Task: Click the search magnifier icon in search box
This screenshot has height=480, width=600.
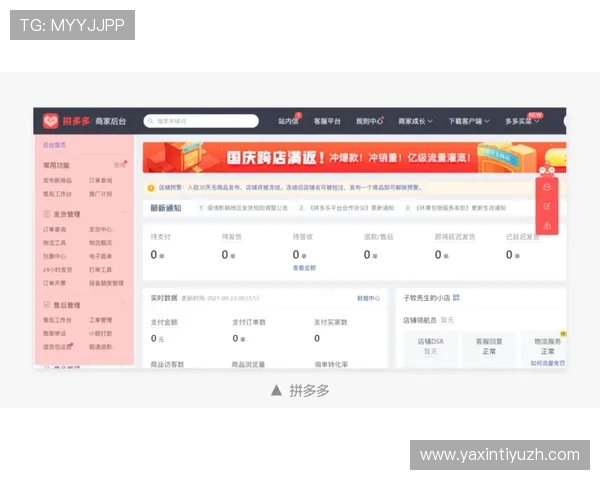Action: tap(151, 121)
